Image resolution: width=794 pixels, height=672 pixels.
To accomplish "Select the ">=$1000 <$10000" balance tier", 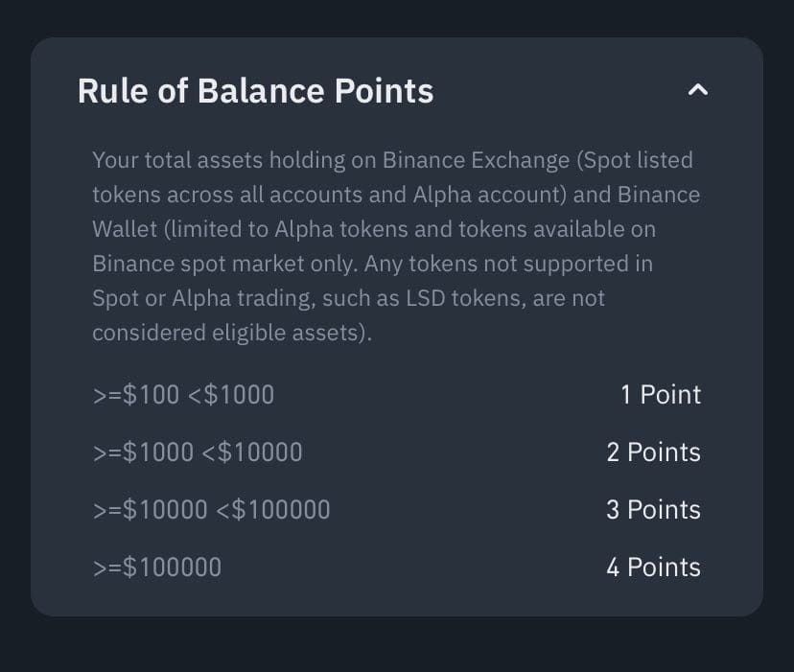I will tap(198, 452).
